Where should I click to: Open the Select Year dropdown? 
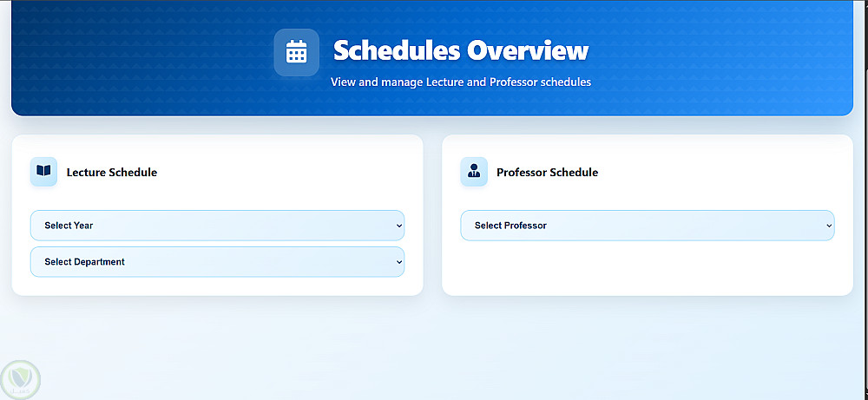[217, 226]
